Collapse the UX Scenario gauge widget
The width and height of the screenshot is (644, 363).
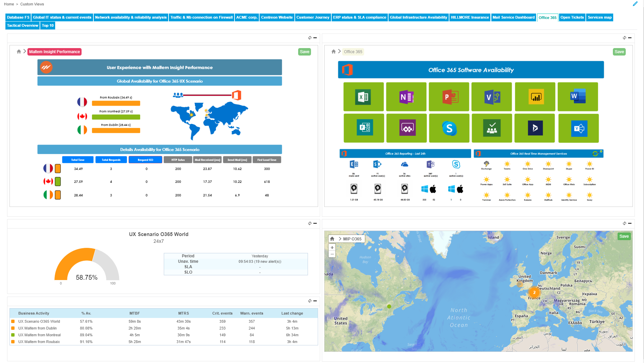(315, 223)
